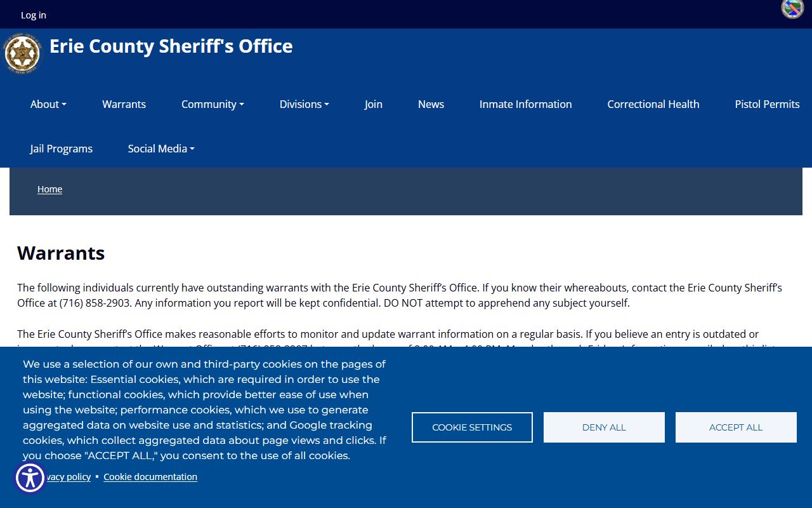Click the Erie County Sheriff badge logo
Viewport: 812px width, 508px height.
pos(22,53)
